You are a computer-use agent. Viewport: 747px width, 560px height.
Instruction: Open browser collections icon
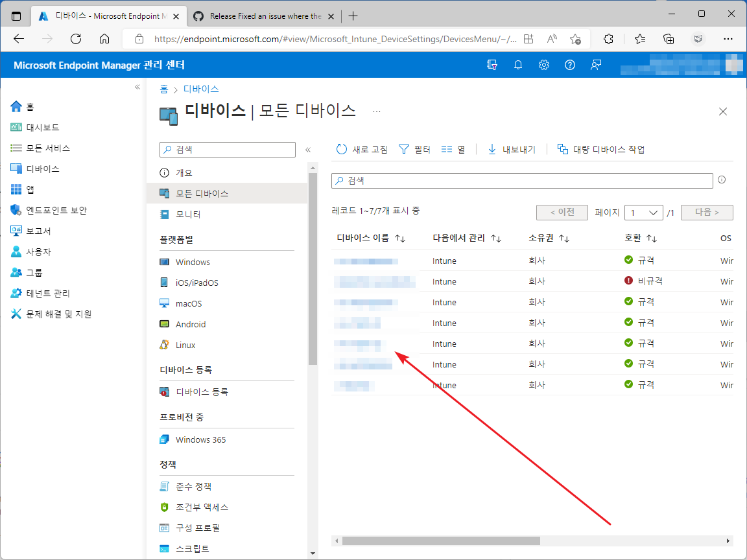click(669, 39)
